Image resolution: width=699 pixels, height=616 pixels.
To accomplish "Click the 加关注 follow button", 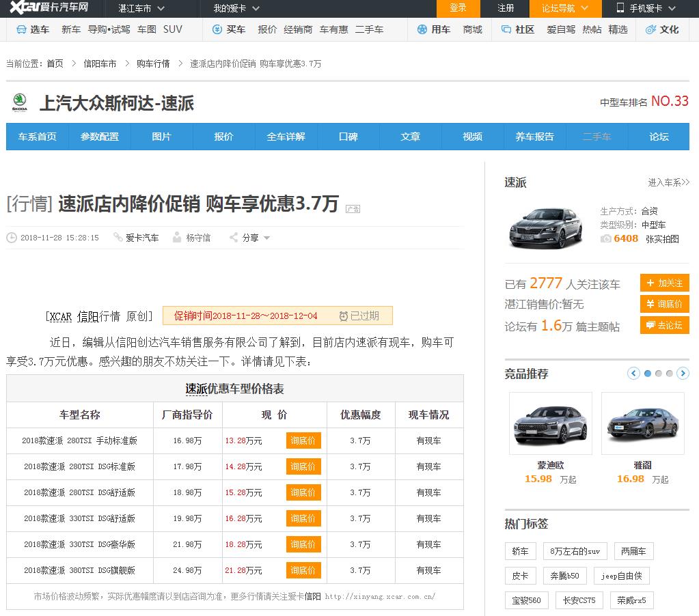I will 665,283.
